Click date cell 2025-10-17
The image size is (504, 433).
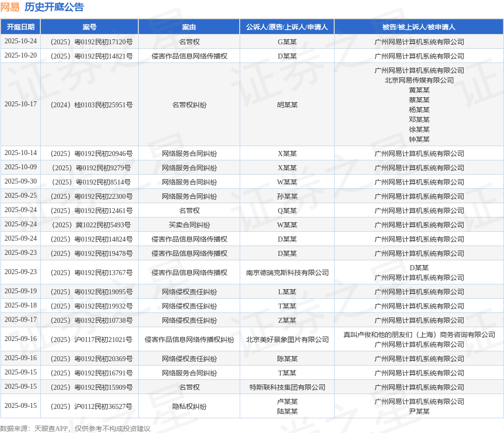click(x=21, y=104)
